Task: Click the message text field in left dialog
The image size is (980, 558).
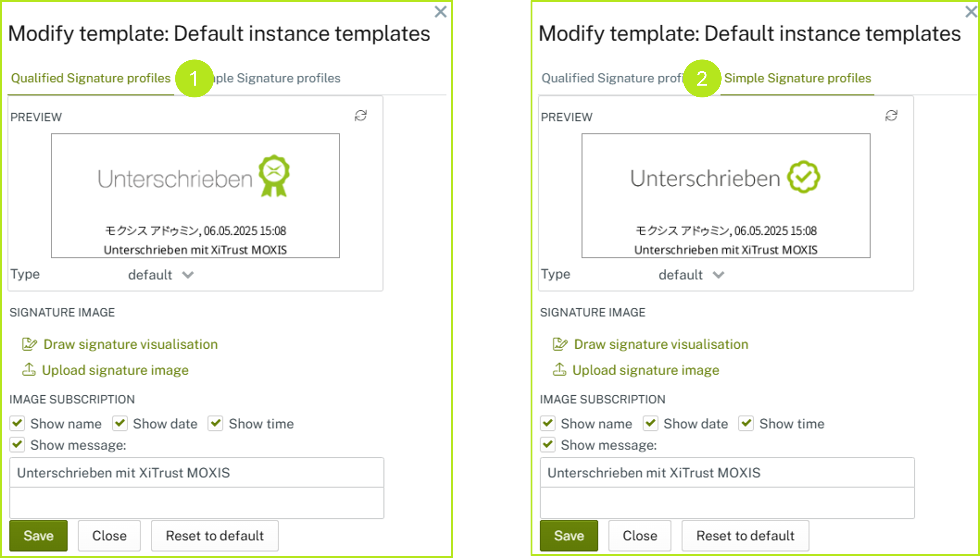Action: click(x=196, y=473)
